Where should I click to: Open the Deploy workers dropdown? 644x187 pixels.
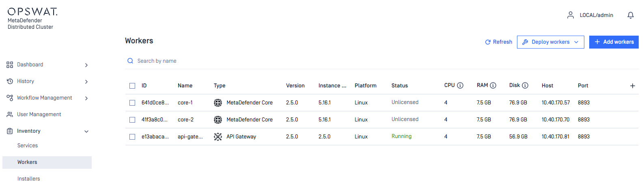550,42
